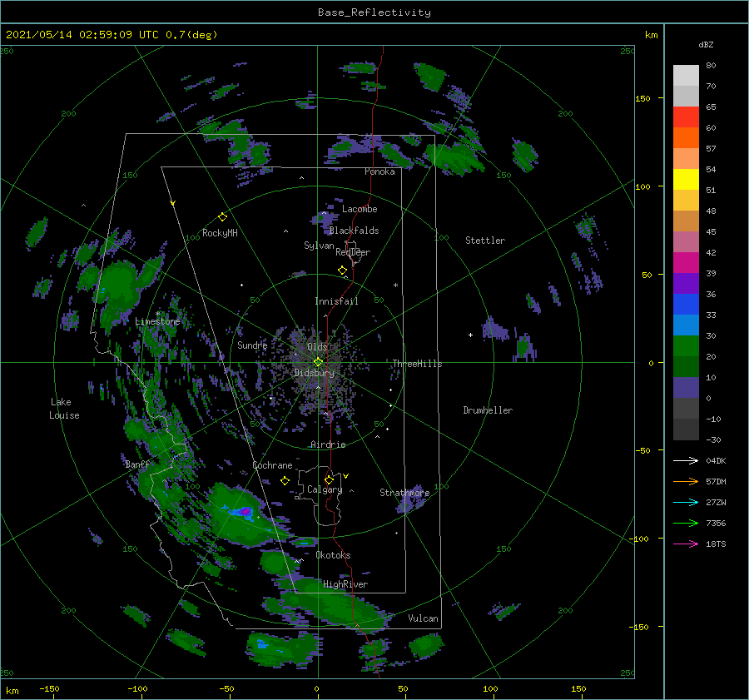Pick the yellow 51-54 dBZ legend swatch
This screenshot has height=700, width=749.
click(x=686, y=180)
